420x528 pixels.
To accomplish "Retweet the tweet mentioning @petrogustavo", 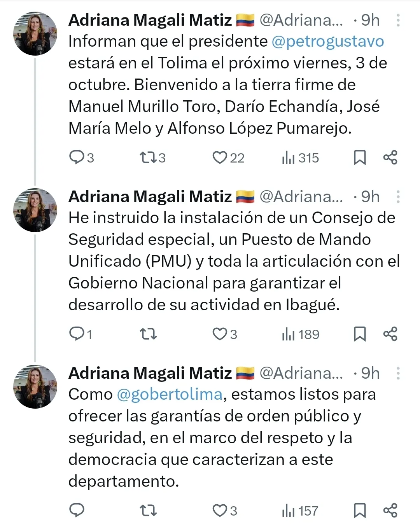I will pyautogui.click(x=148, y=157).
